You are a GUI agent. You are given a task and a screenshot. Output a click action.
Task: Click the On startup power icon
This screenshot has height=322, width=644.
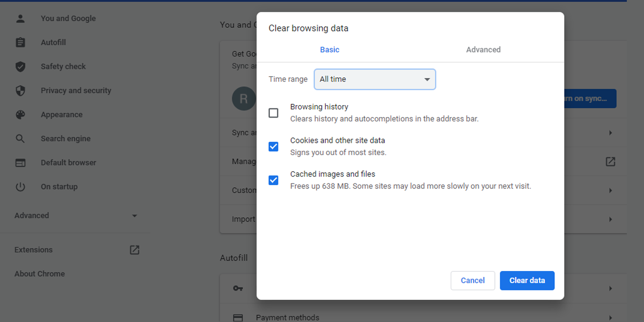click(x=20, y=187)
